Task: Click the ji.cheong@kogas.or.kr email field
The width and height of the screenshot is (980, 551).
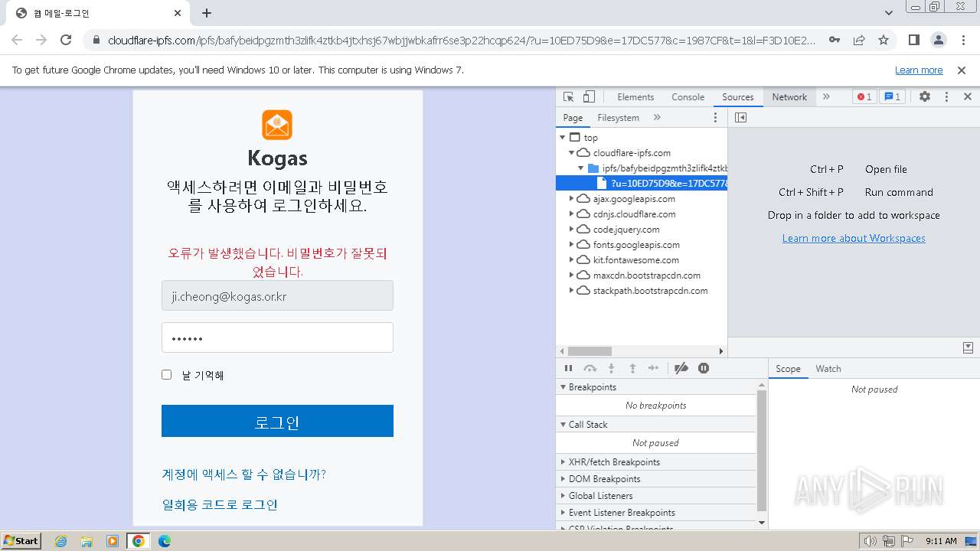Action: click(x=277, y=295)
